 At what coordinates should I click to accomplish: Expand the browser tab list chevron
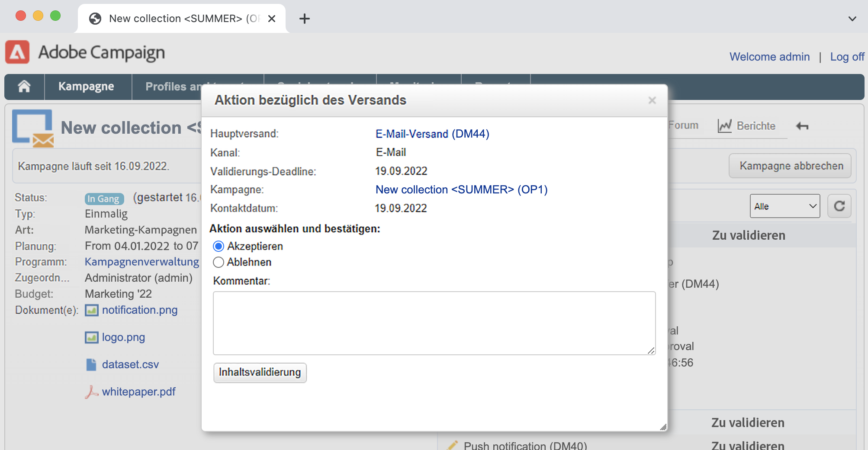click(852, 19)
